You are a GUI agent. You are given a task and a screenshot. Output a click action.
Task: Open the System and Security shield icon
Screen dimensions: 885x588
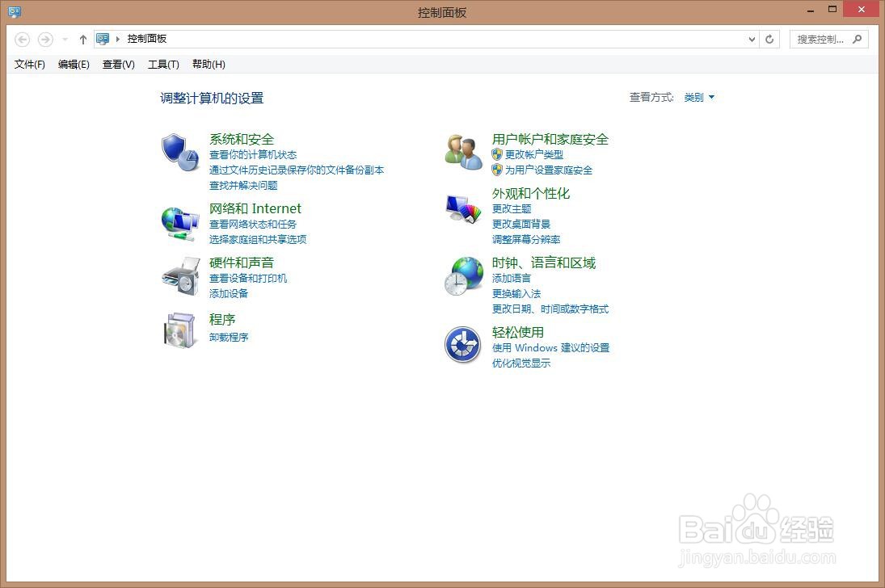(180, 153)
